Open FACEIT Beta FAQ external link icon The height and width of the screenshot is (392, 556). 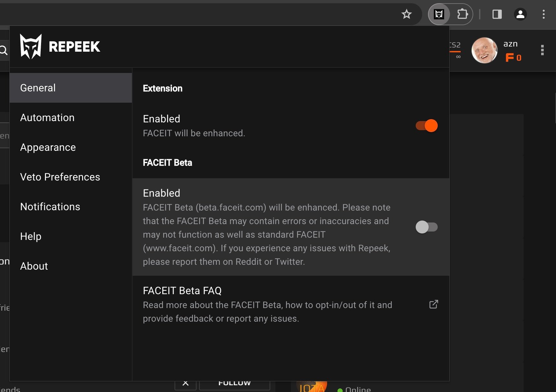point(433,304)
